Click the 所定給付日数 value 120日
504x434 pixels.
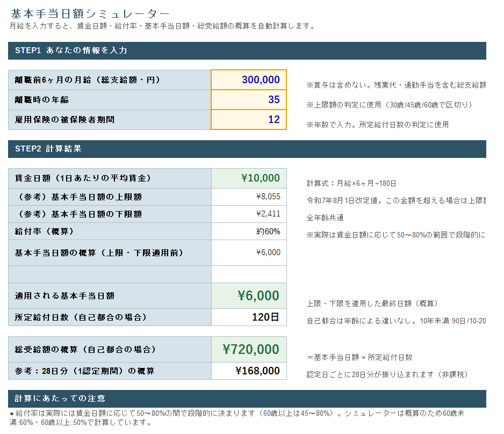tap(249, 317)
